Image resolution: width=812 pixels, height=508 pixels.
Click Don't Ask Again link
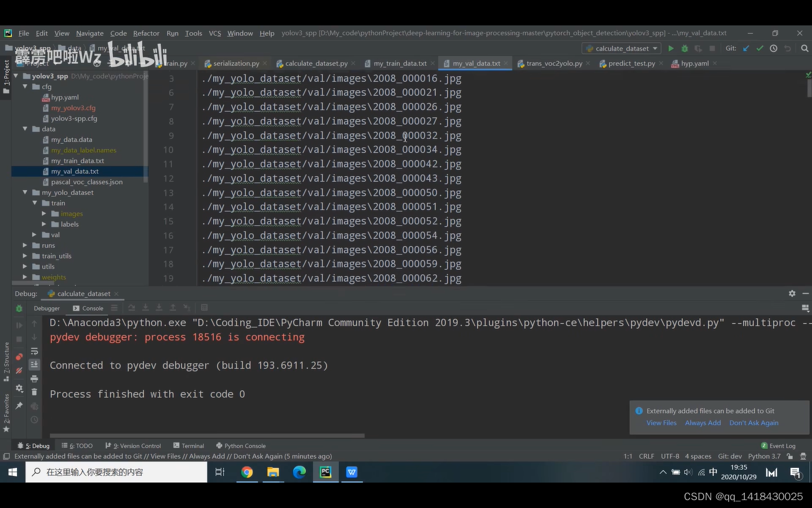754,423
